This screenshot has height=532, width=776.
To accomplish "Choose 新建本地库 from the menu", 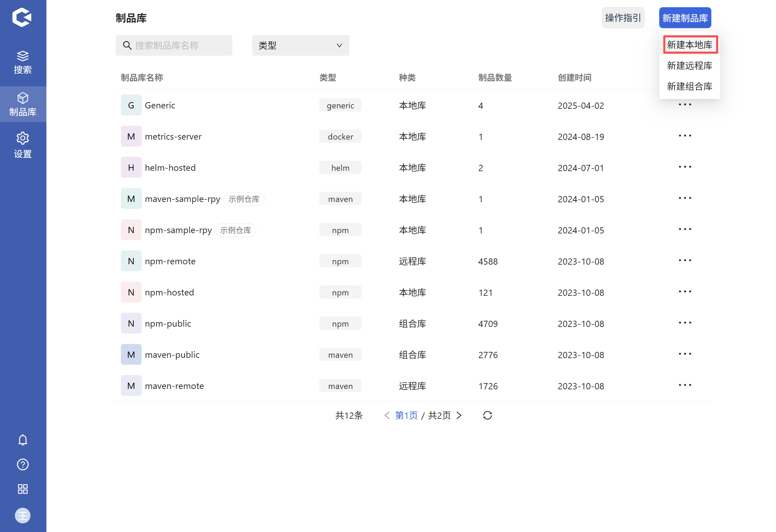I will coord(689,45).
